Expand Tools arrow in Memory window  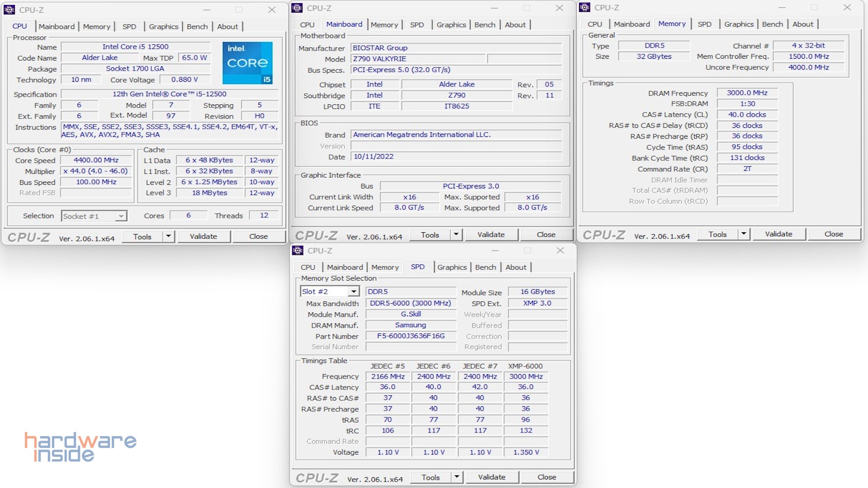click(744, 234)
